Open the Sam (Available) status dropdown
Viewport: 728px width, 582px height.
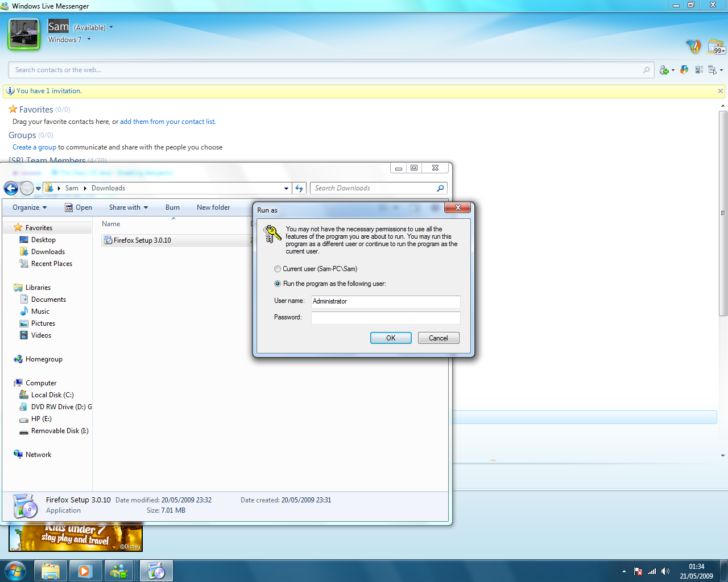tap(111, 27)
